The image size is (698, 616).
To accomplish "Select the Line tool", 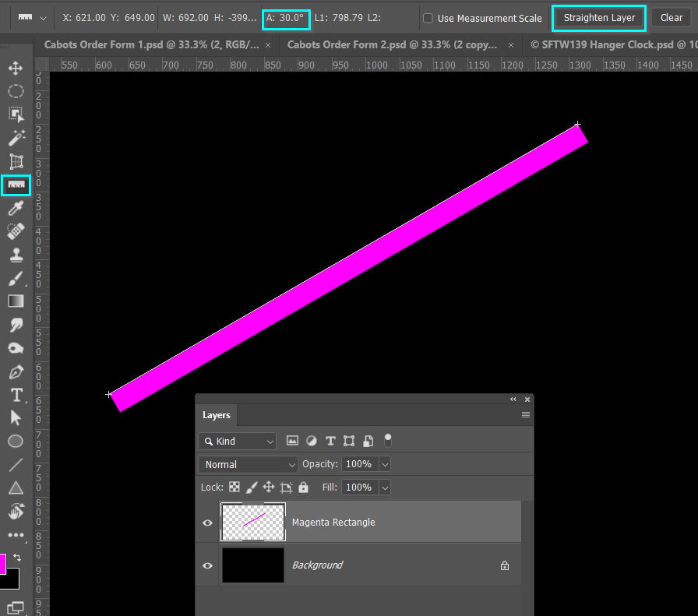I will point(16,465).
